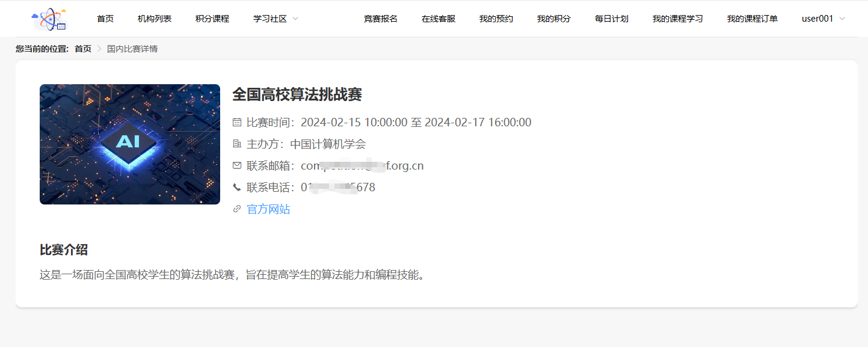
Task: Open 机构列表 menu item
Action: pos(155,19)
